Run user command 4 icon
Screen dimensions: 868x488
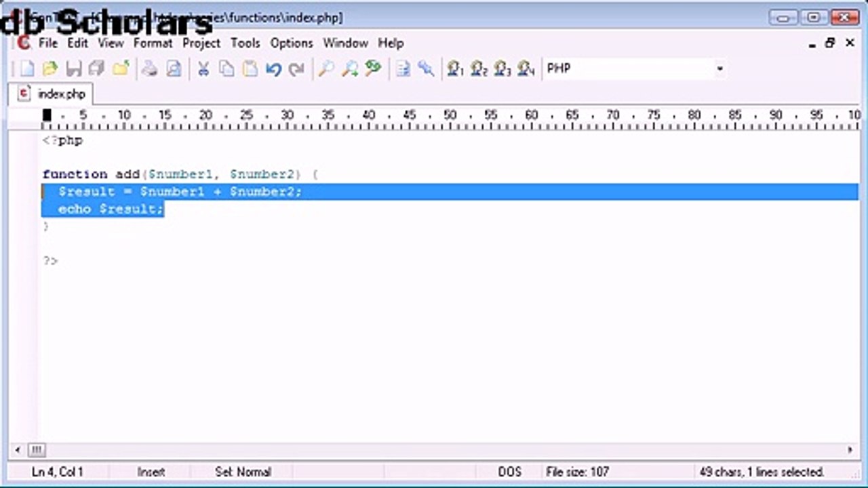click(x=526, y=68)
